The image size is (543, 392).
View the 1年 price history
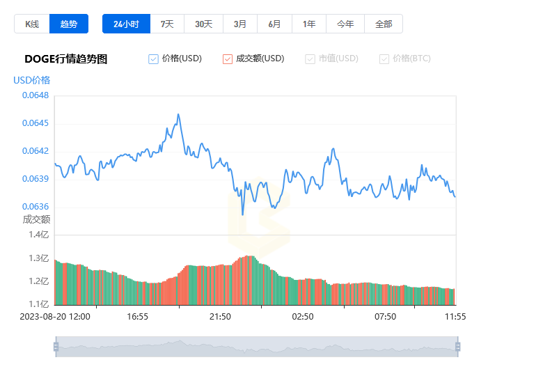click(x=309, y=24)
